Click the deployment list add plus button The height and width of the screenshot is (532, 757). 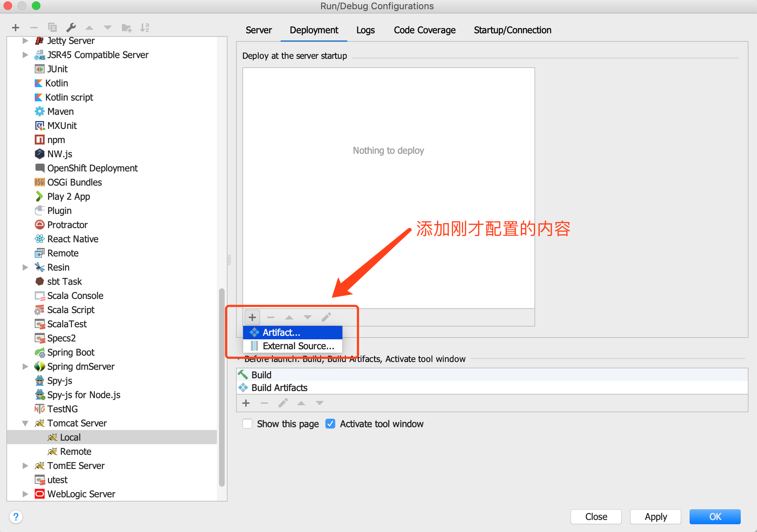pos(252,317)
